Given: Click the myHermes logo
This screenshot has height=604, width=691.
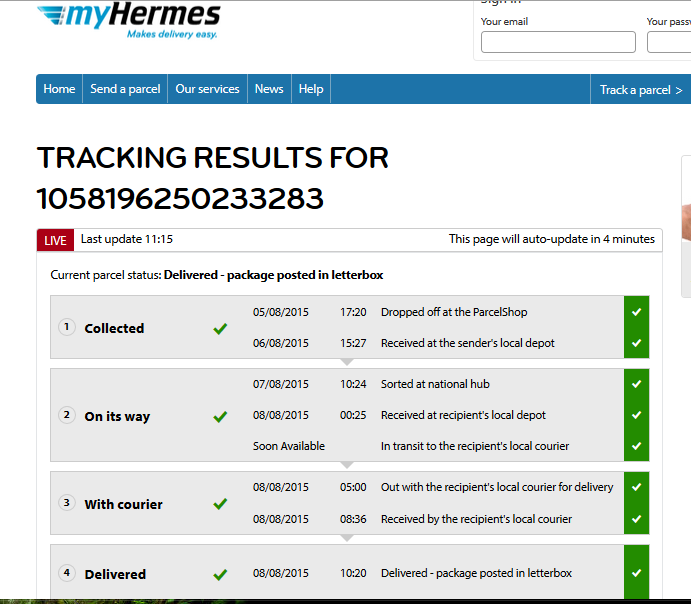Looking at the screenshot, I should coord(128,21).
